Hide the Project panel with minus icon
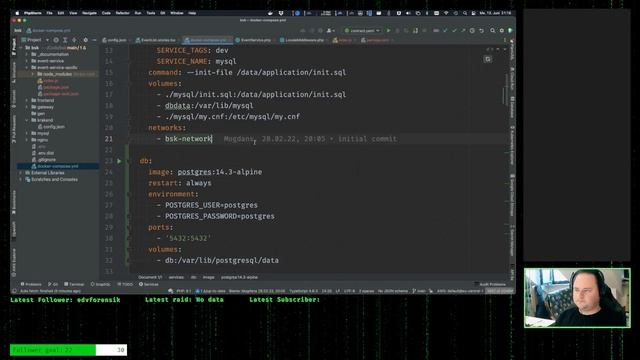The height and width of the screenshot is (360, 640). point(94,40)
